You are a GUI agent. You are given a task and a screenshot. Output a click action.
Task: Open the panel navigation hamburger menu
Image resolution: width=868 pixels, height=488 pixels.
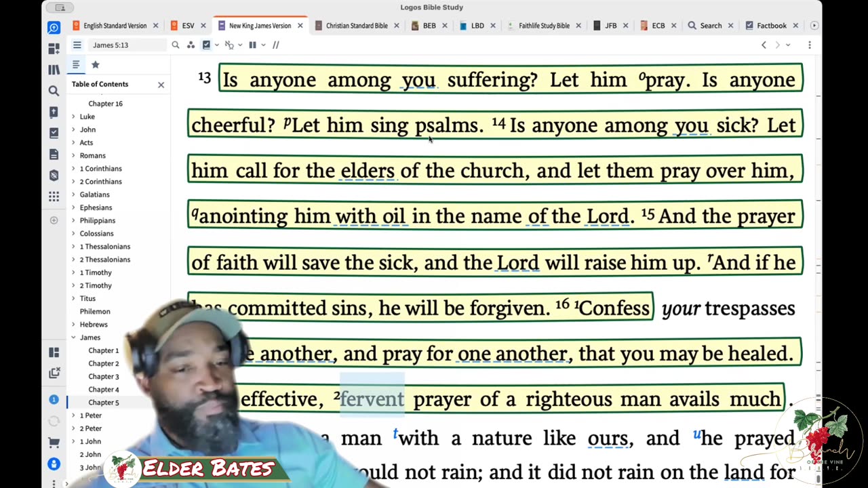coord(77,45)
